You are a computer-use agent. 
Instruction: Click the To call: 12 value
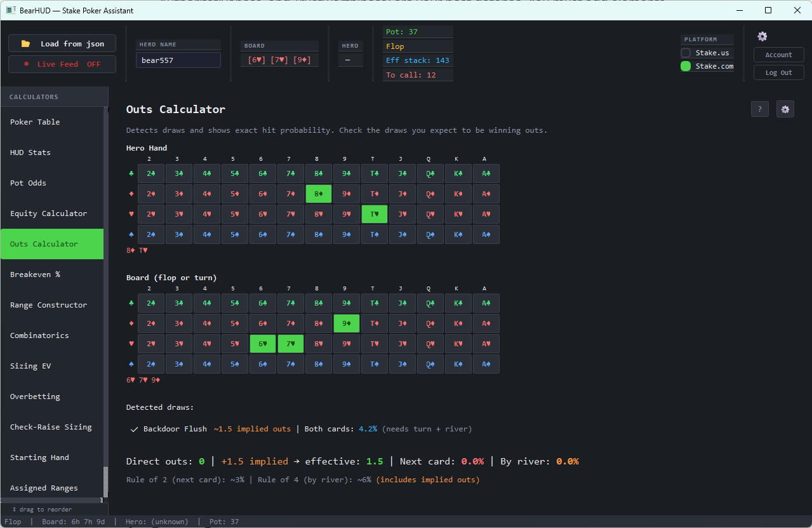418,75
